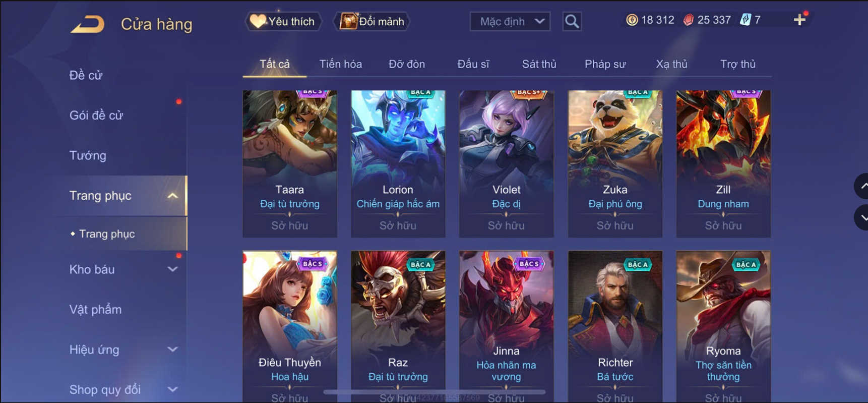The height and width of the screenshot is (403, 868).
Task: Click the red ruby currency icon
Action: [x=688, y=20]
